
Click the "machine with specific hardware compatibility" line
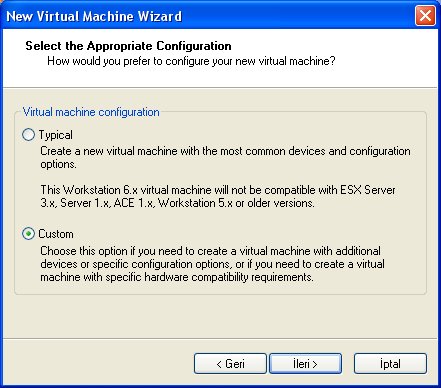[x=177, y=277]
